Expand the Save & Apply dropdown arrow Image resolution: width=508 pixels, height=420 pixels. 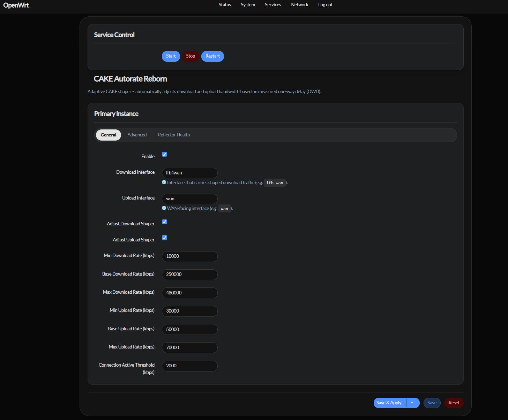pos(412,403)
